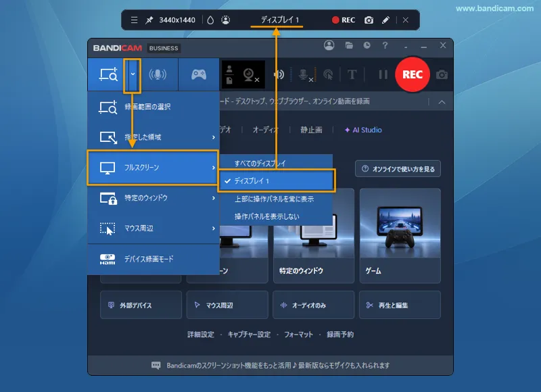Image resolution: width=541 pixels, height=392 pixels.
Task: Click the 再生と編集 button
Action: pyautogui.click(x=400, y=305)
